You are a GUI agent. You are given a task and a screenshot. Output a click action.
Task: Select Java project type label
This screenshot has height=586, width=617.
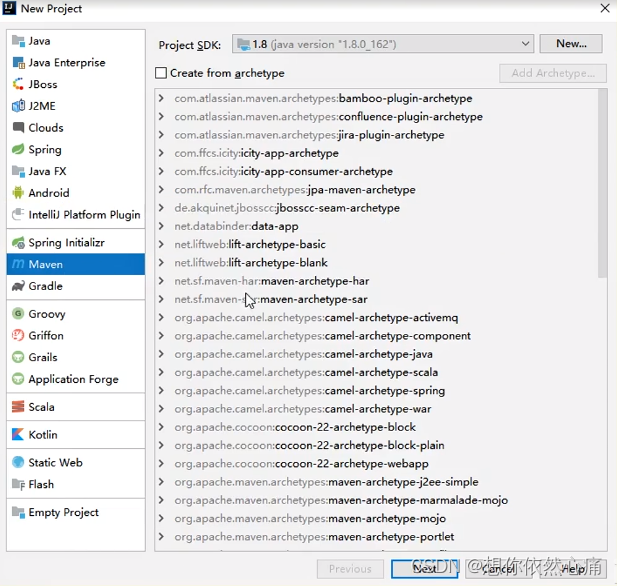pyautogui.click(x=39, y=41)
